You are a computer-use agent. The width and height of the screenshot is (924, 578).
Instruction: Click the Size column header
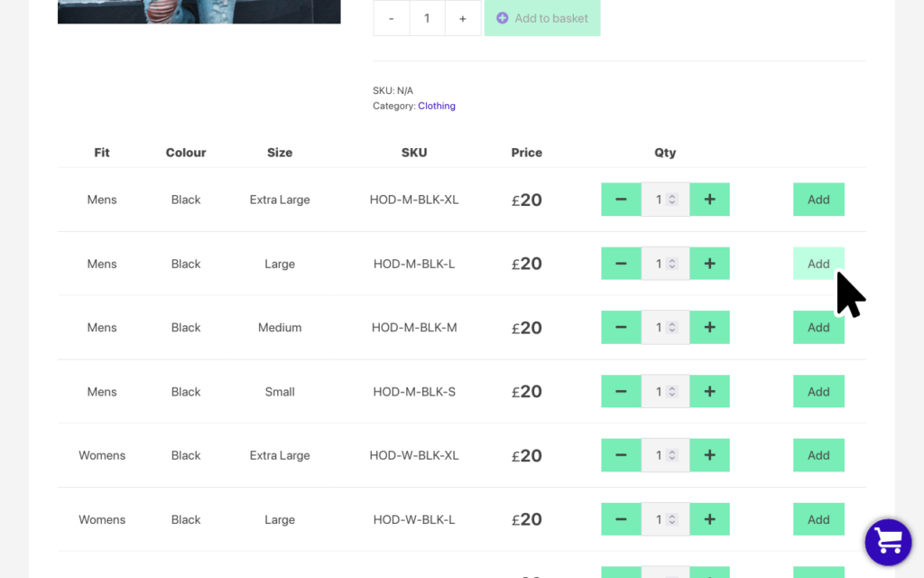[x=280, y=153]
